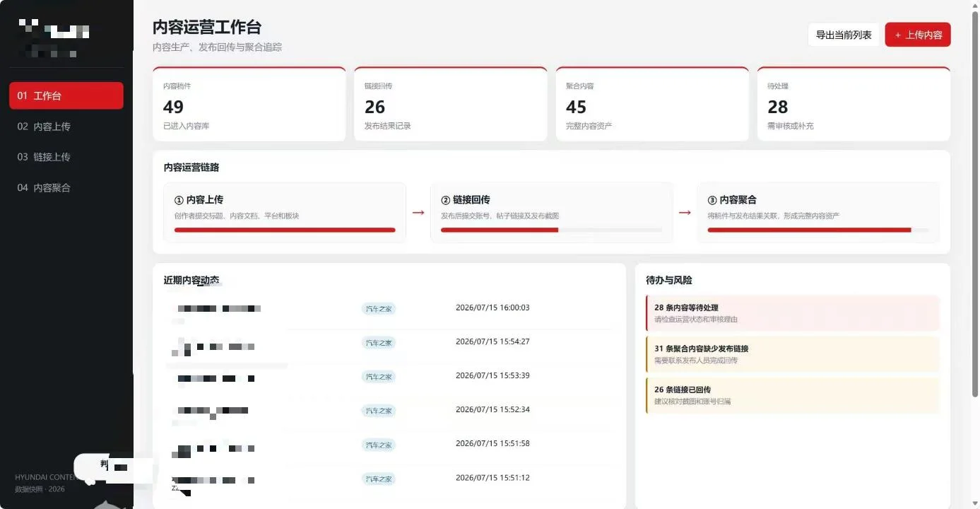Click the 内容运营工作台 page title
Screen dimensions: 980x509
[207, 27]
